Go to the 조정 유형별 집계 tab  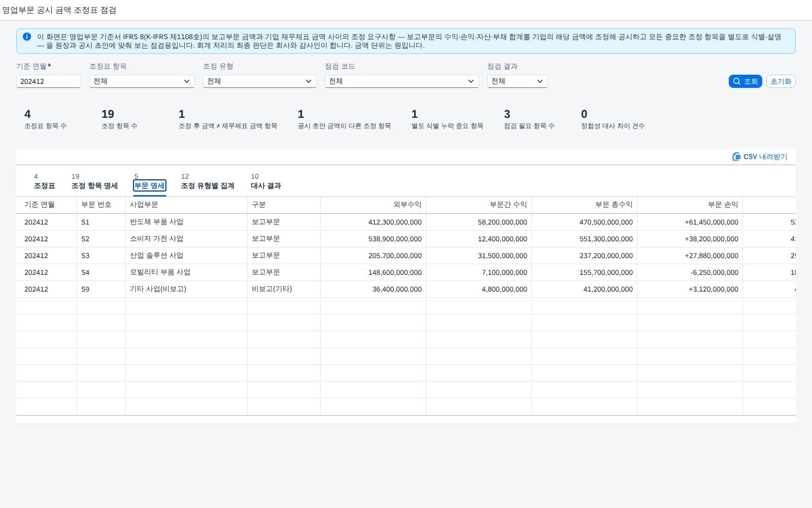[x=208, y=181]
